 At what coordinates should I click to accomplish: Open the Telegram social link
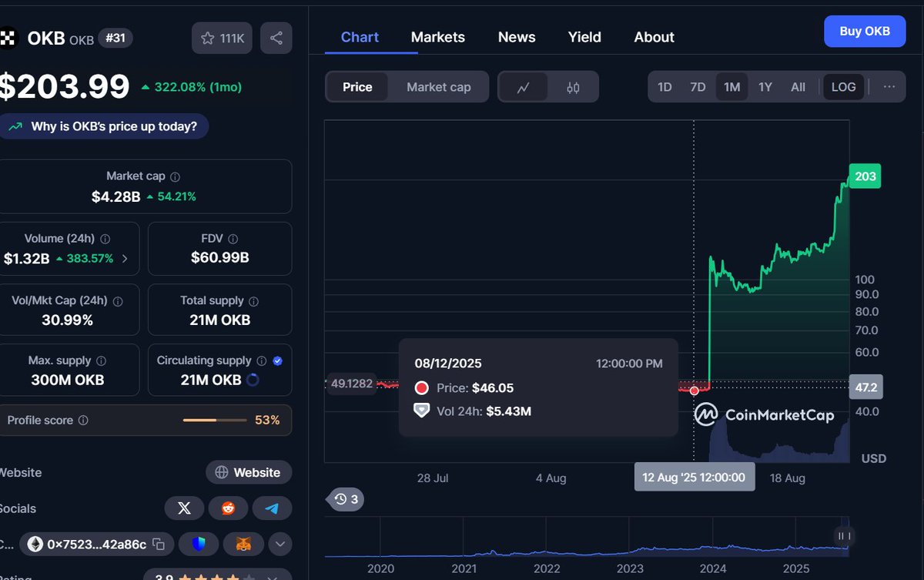point(272,508)
